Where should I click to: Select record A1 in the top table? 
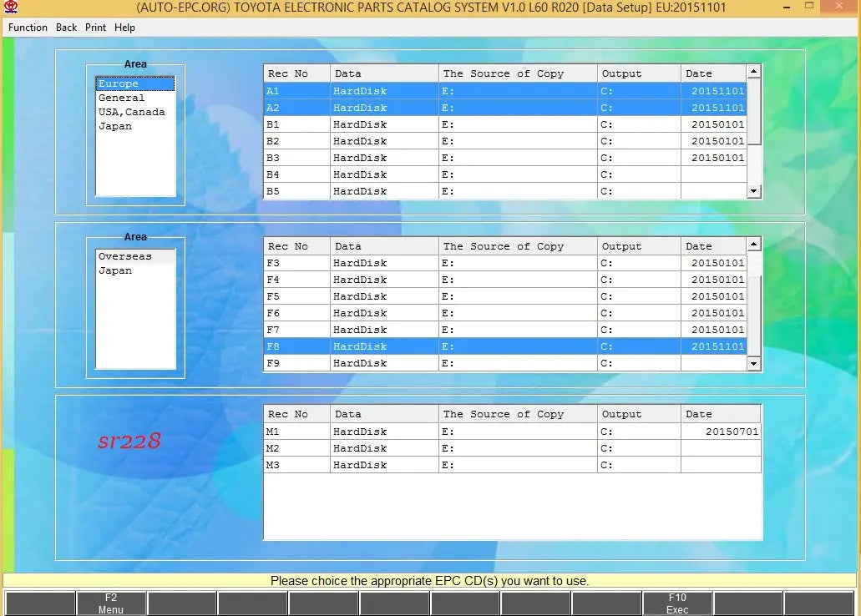[296, 90]
